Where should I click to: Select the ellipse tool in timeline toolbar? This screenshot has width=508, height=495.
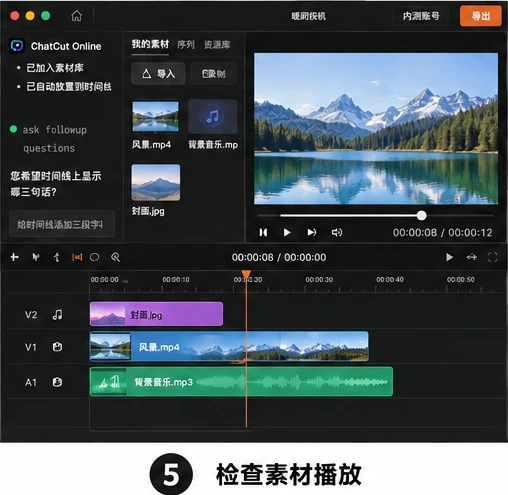(94, 257)
